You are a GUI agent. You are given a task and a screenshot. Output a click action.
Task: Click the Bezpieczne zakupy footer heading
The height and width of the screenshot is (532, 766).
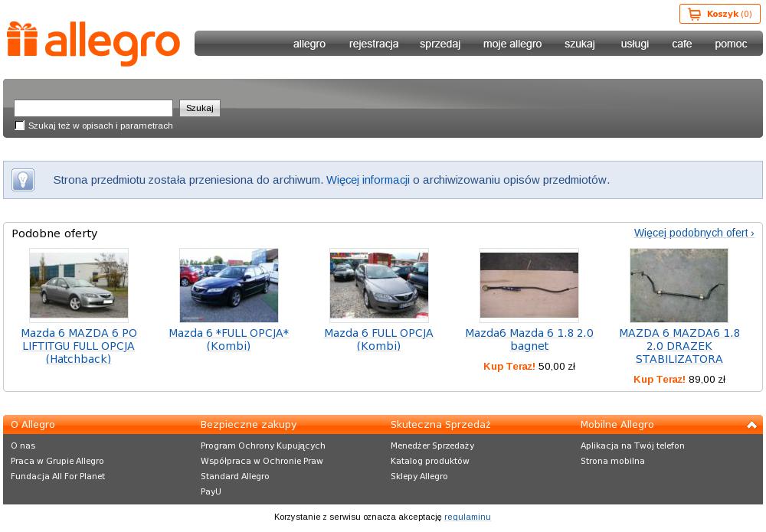point(249,425)
